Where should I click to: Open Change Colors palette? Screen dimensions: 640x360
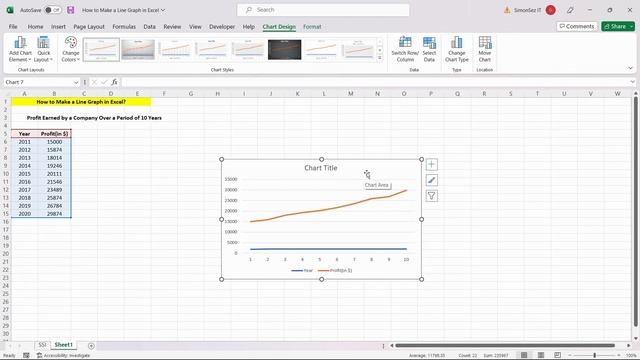(71, 49)
